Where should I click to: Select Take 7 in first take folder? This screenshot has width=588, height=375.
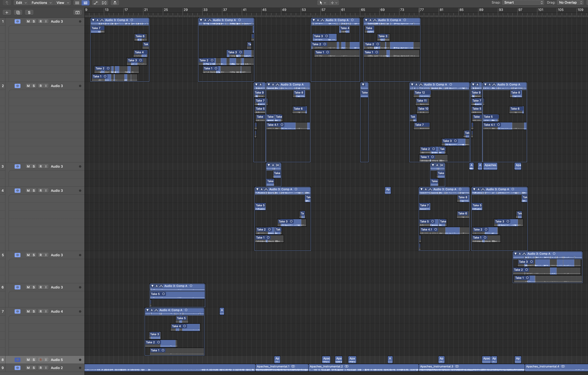pyautogui.click(x=98, y=29)
